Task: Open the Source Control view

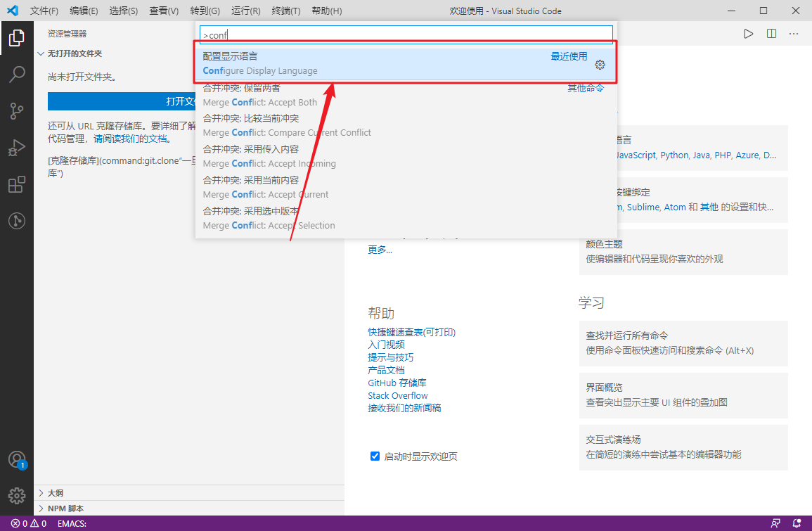Action: (17, 111)
